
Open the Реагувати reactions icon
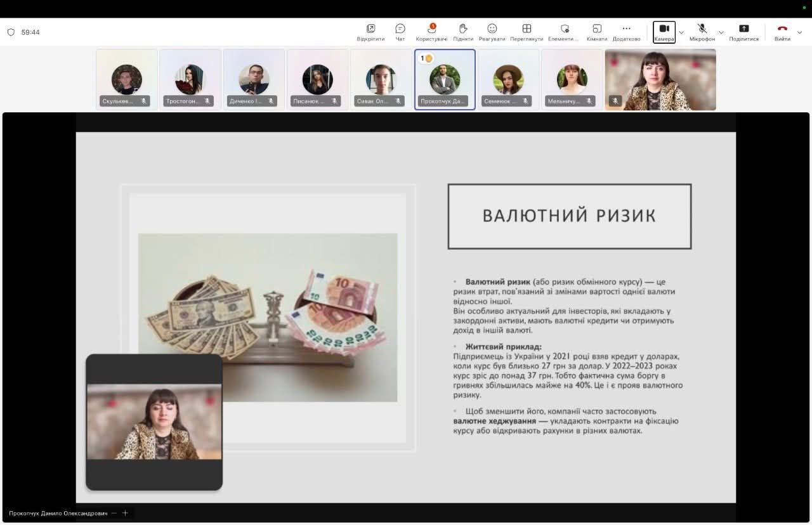click(492, 29)
